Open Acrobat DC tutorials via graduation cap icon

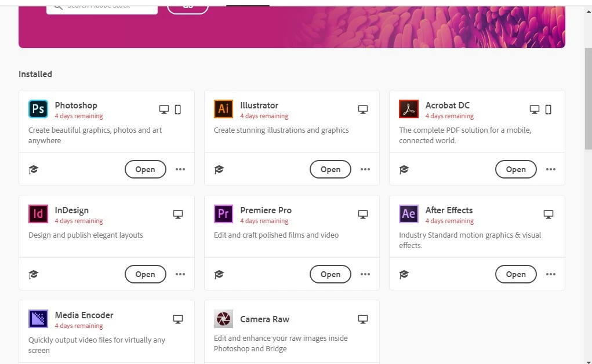(x=404, y=170)
